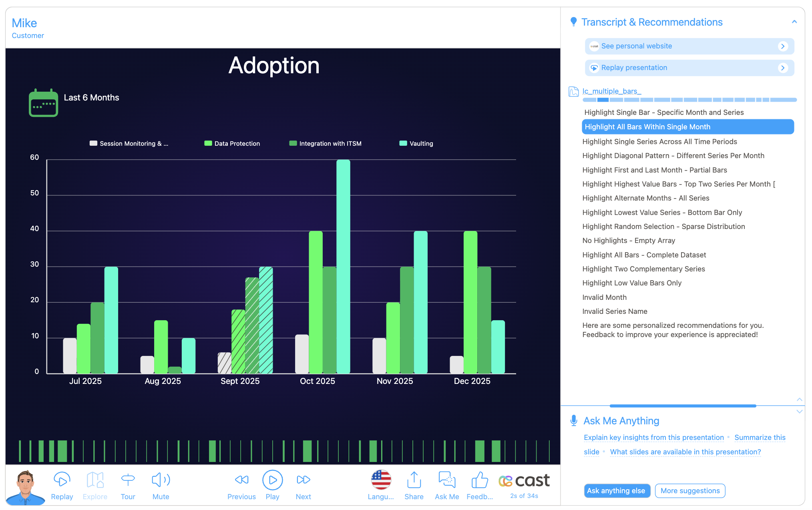Open the Ask Me chat icon
The height and width of the screenshot is (510, 812).
click(x=447, y=480)
